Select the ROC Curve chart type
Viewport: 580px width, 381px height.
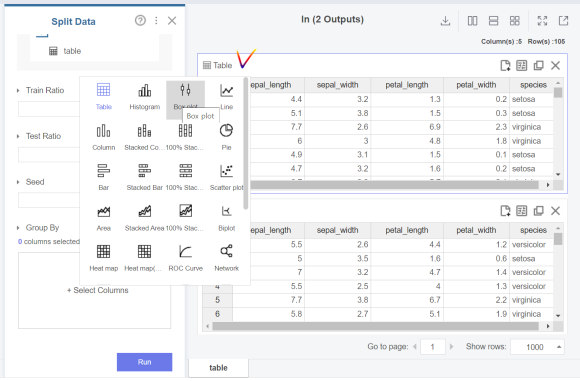(x=185, y=258)
